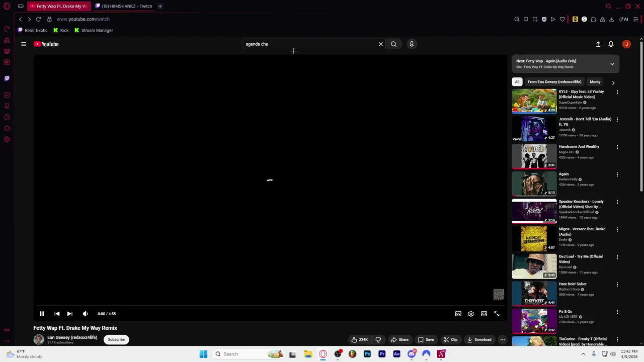This screenshot has height=362, width=644.
Task: Skip to the next video in player
Action: [70, 314]
